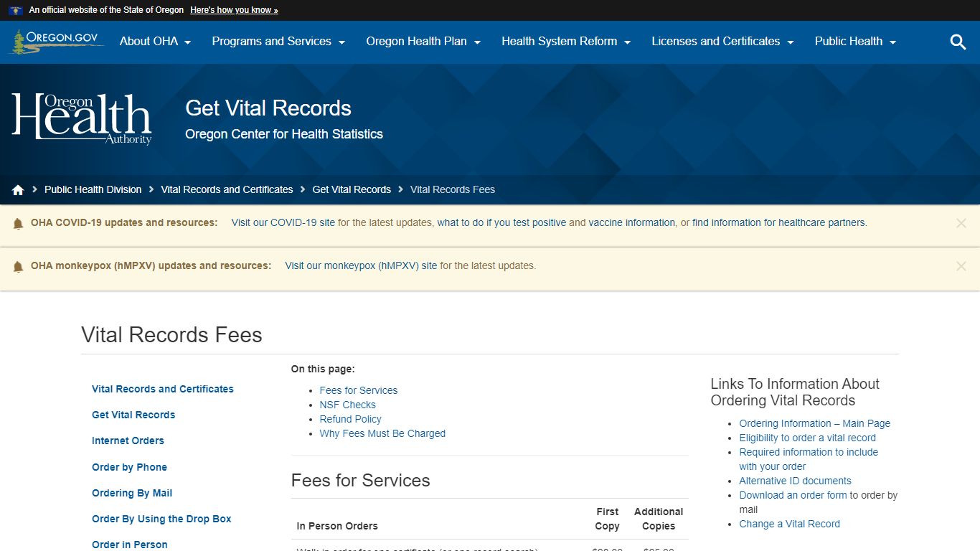Screen dimensions: 980x551
Task: Expand "Here's how you know" disclosure
Action: 234,10
